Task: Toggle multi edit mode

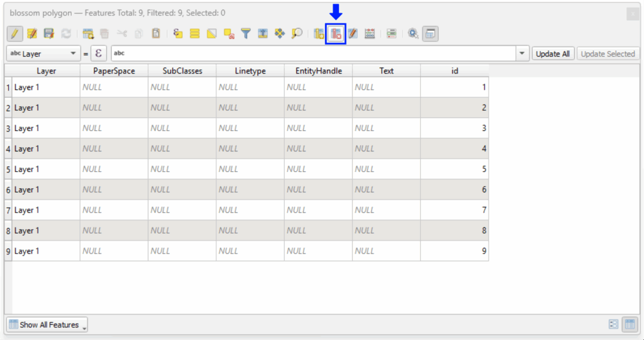Action: (32, 33)
